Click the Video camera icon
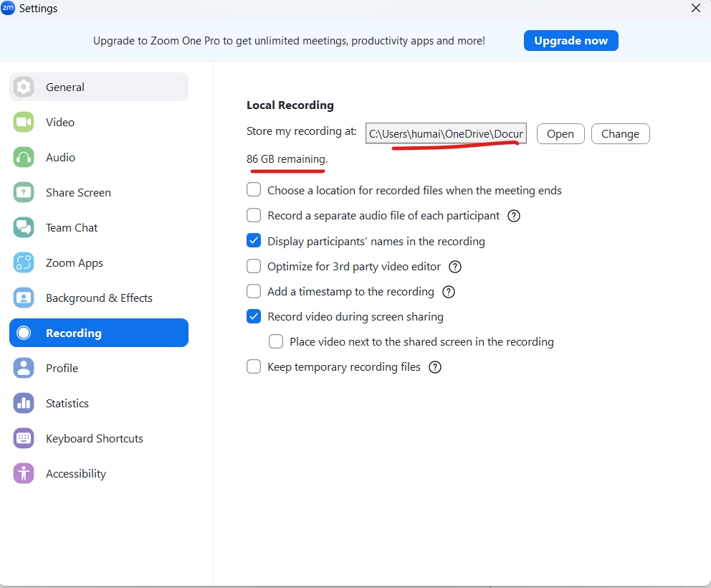The height and width of the screenshot is (588, 711). pyautogui.click(x=24, y=122)
